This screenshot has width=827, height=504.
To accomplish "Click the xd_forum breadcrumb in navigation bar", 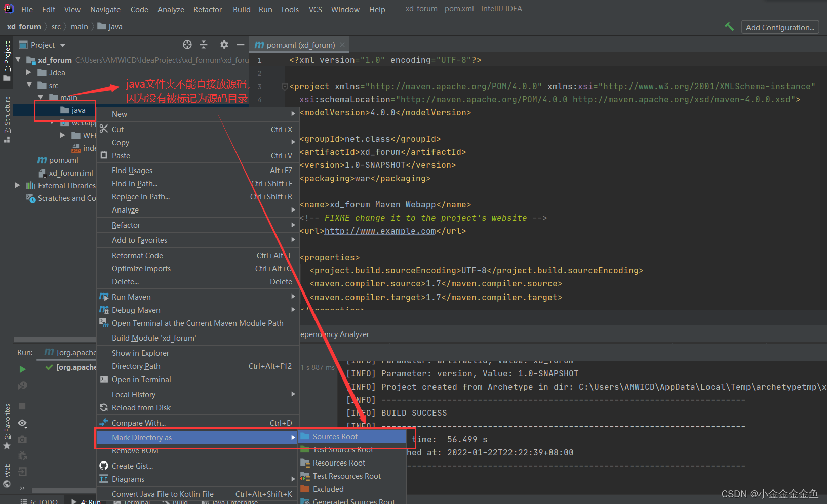I will pyautogui.click(x=24, y=26).
